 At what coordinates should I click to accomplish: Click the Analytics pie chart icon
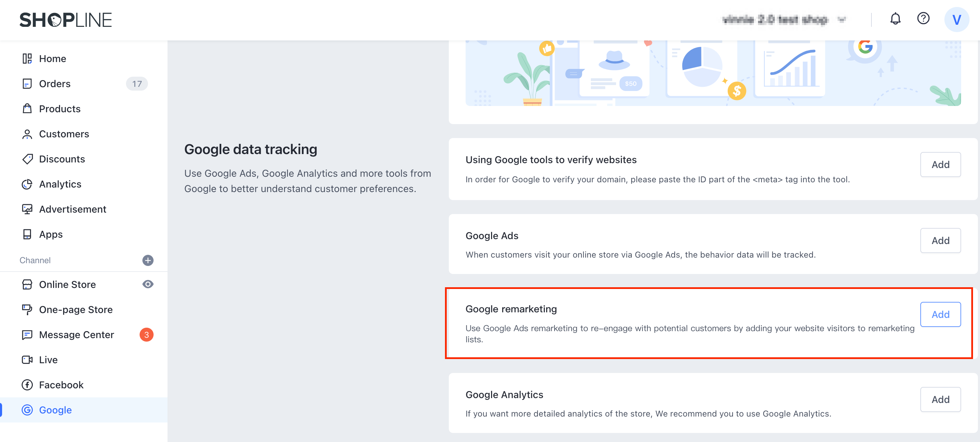tap(27, 184)
